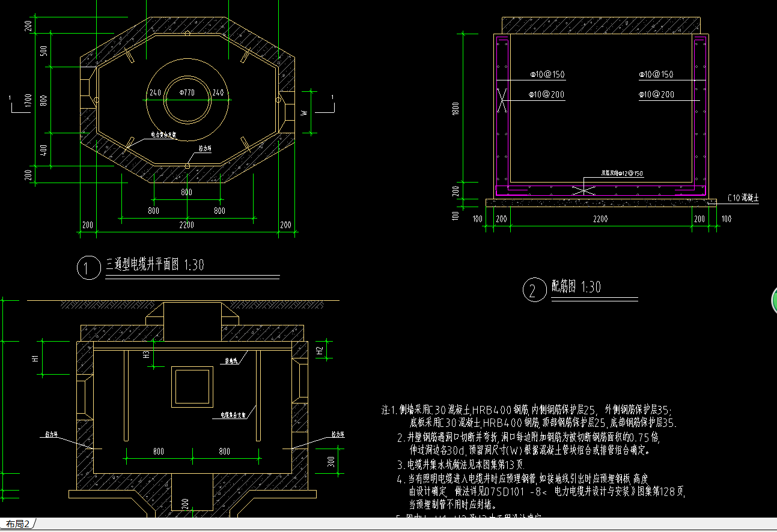This screenshot has width=777, height=532.
Task: Select note line containing 07SD101-8
Action: click(547, 492)
